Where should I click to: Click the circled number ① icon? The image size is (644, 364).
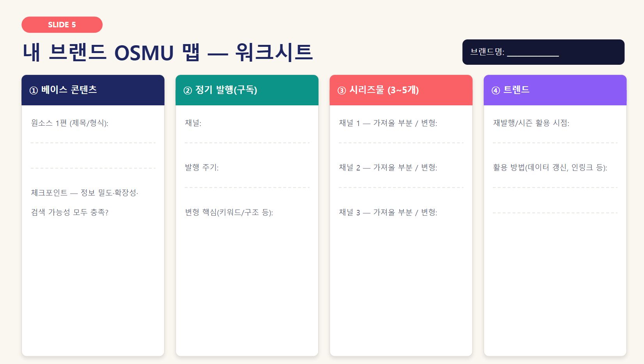(x=34, y=91)
